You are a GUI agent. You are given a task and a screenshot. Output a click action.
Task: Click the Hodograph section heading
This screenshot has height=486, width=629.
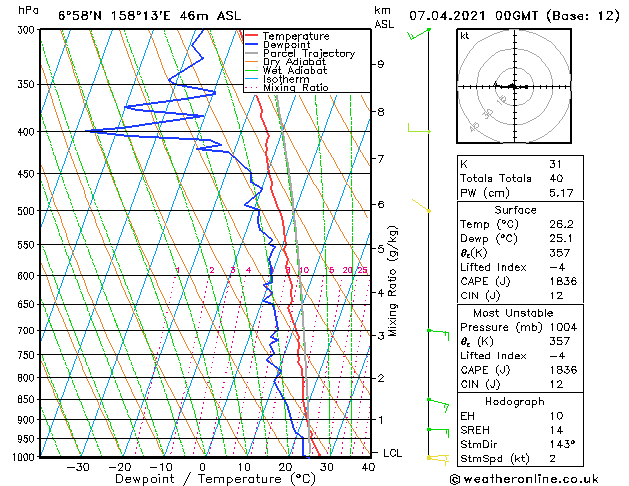515,401
